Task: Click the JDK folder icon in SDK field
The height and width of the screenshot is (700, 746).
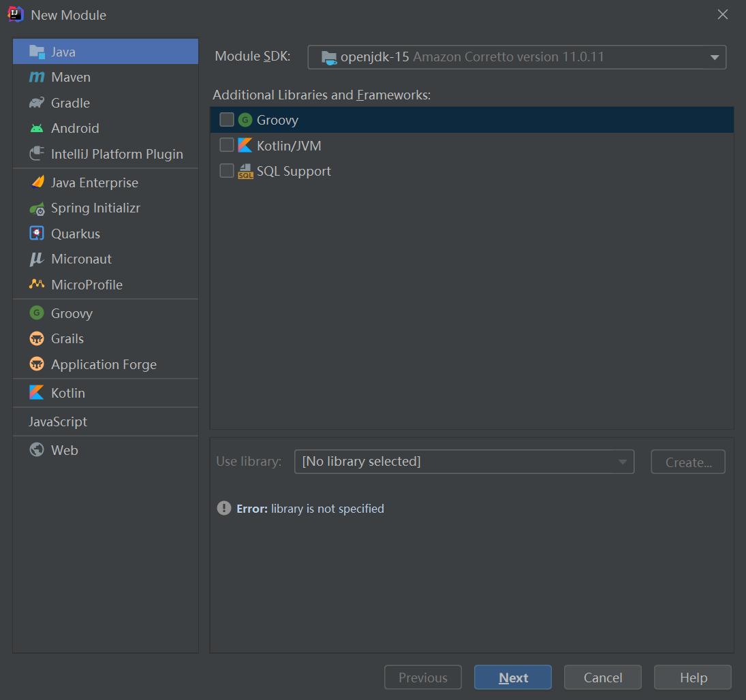Action: [x=329, y=58]
